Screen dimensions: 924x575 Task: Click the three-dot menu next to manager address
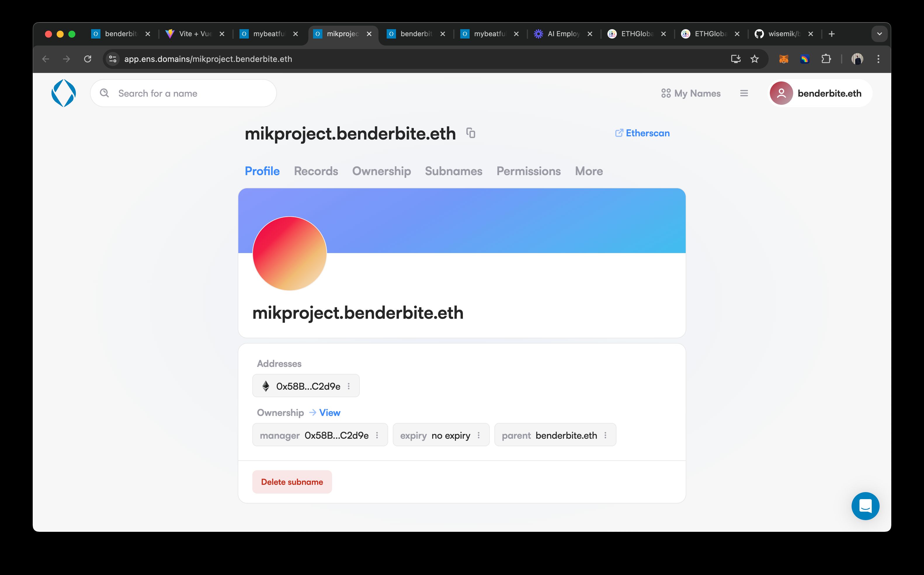[377, 435]
